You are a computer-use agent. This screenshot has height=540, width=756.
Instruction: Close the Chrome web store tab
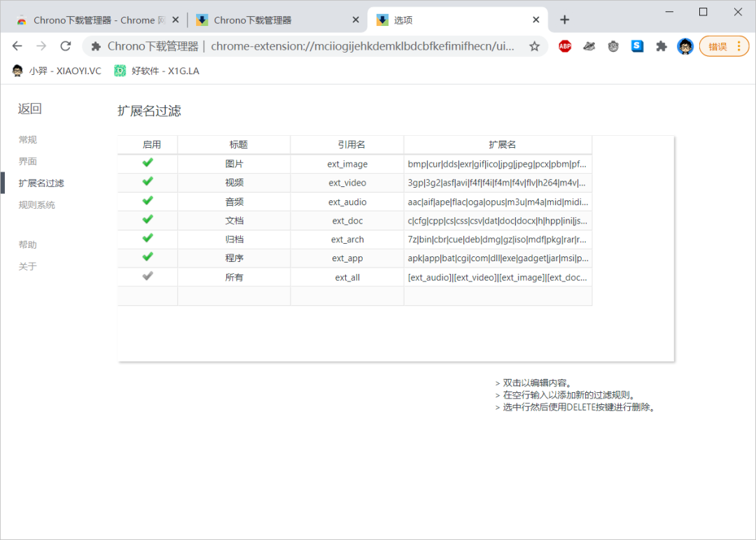pyautogui.click(x=176, y=20)
